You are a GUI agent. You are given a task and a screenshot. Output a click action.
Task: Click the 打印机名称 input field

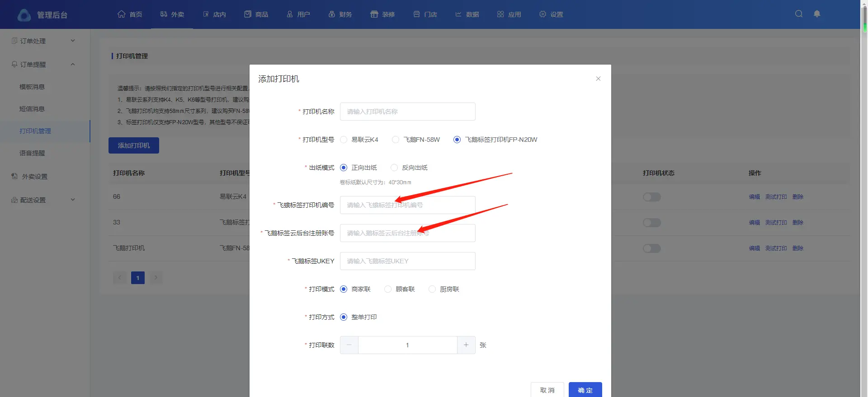click(407, 112)
